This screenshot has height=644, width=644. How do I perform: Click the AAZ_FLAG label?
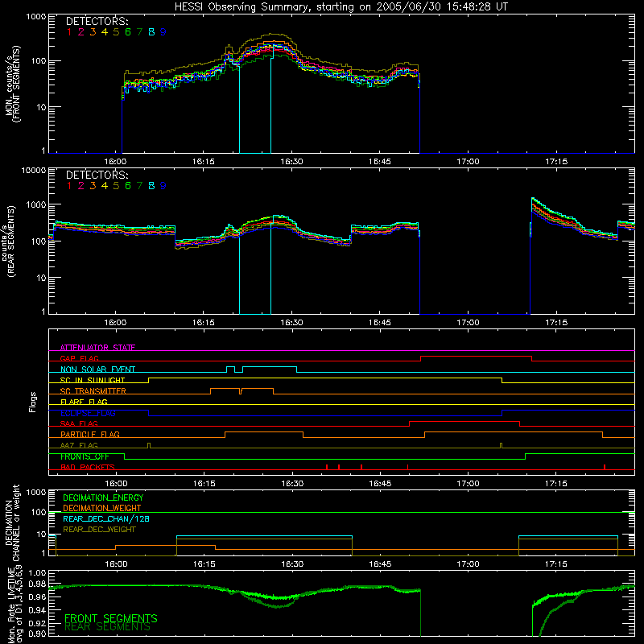click(x=79, y=445)
